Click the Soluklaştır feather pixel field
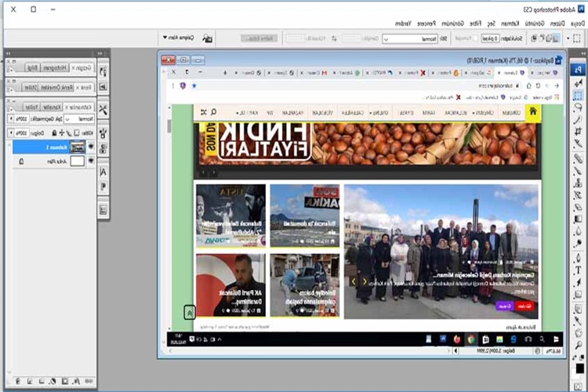Image resolution: width=588 pixels, height=392 pixels. 490,38
